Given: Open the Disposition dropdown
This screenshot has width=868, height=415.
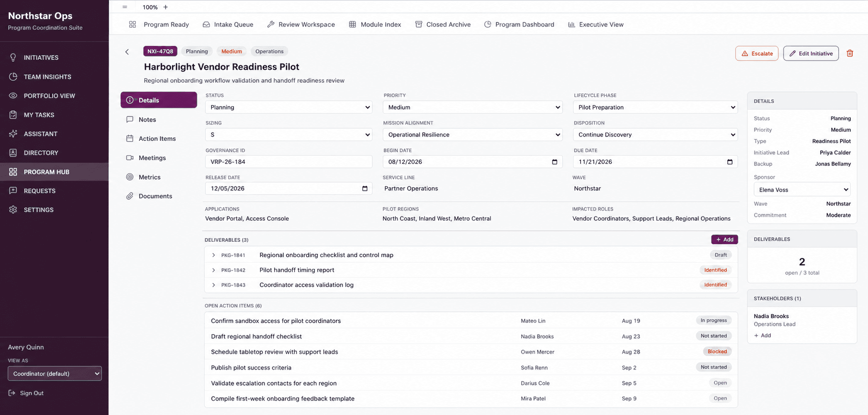Looking at the screenshot, I should (656, 135).
